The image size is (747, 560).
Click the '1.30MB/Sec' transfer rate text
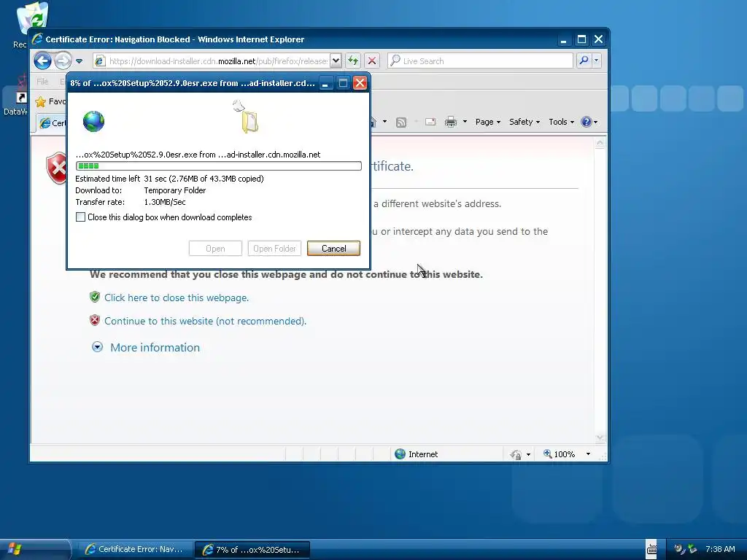[x=165, y=202]
